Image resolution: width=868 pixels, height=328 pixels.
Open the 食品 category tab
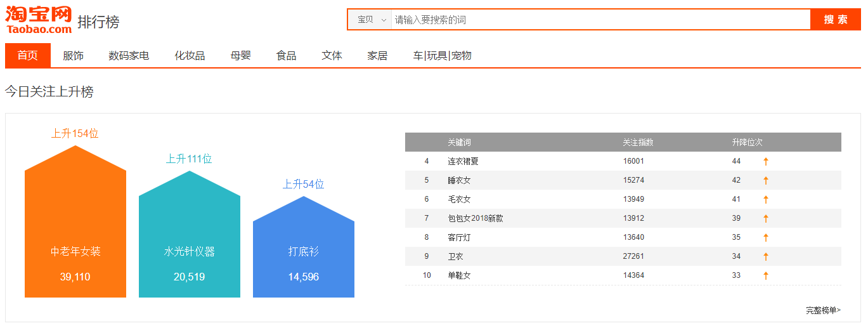287,55
